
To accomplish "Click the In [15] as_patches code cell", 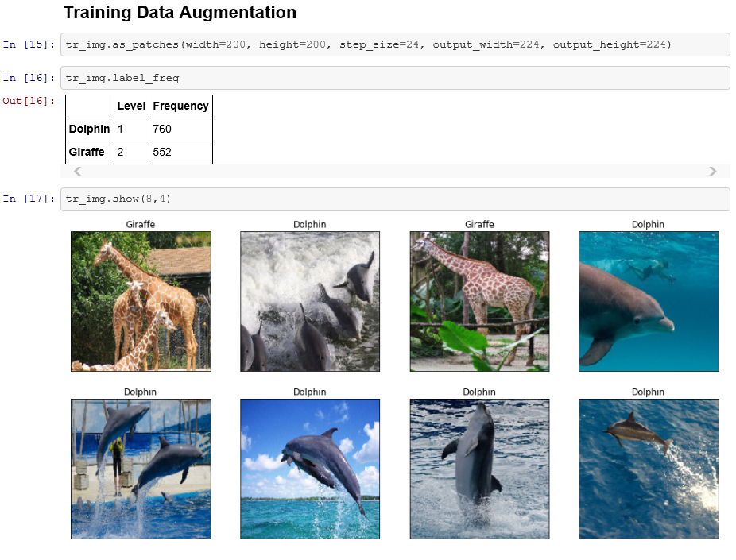I will [395, 44].
